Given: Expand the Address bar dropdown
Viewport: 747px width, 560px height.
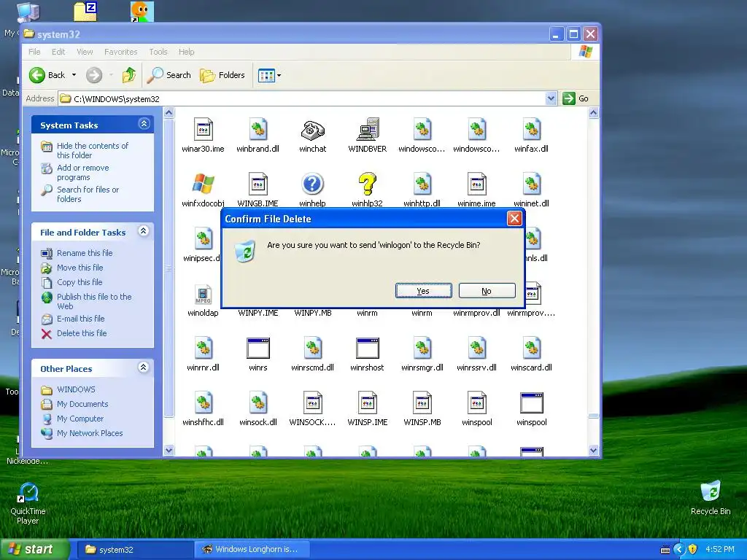Looking at the screenshot, I should click(551, 98).
